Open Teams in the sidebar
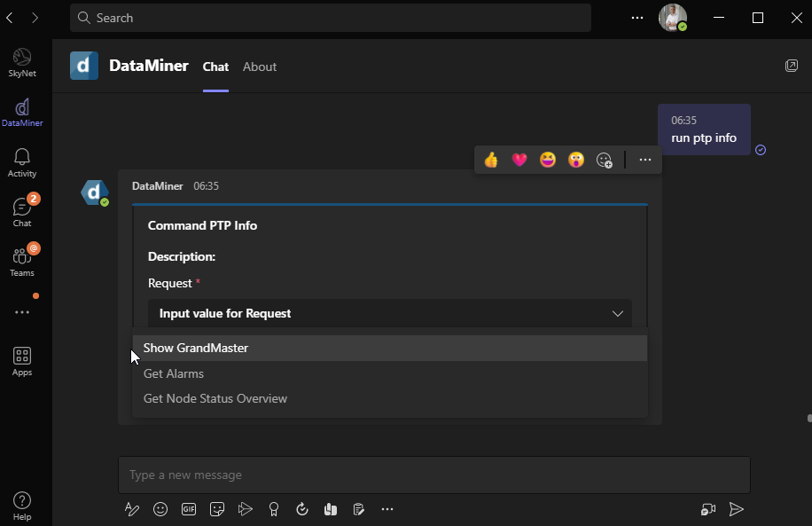Screen dimensions: 812x526 click(x=22, y=263)
